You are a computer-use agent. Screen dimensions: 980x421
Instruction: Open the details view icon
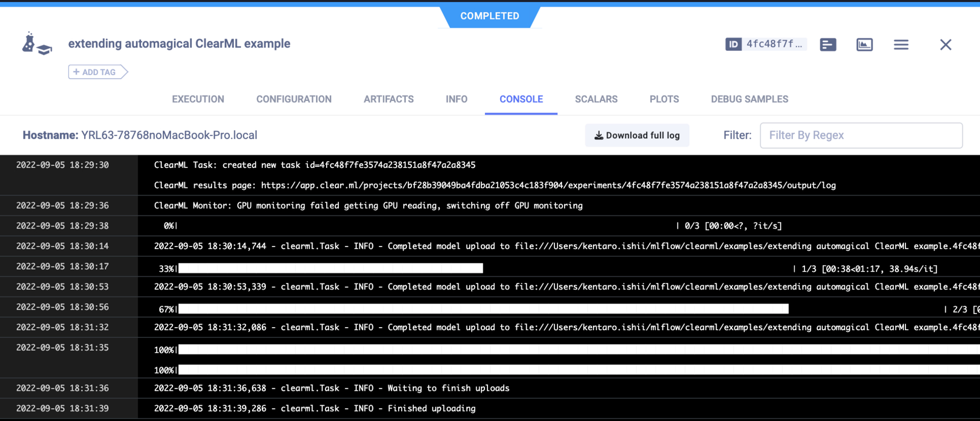(828, 45)
